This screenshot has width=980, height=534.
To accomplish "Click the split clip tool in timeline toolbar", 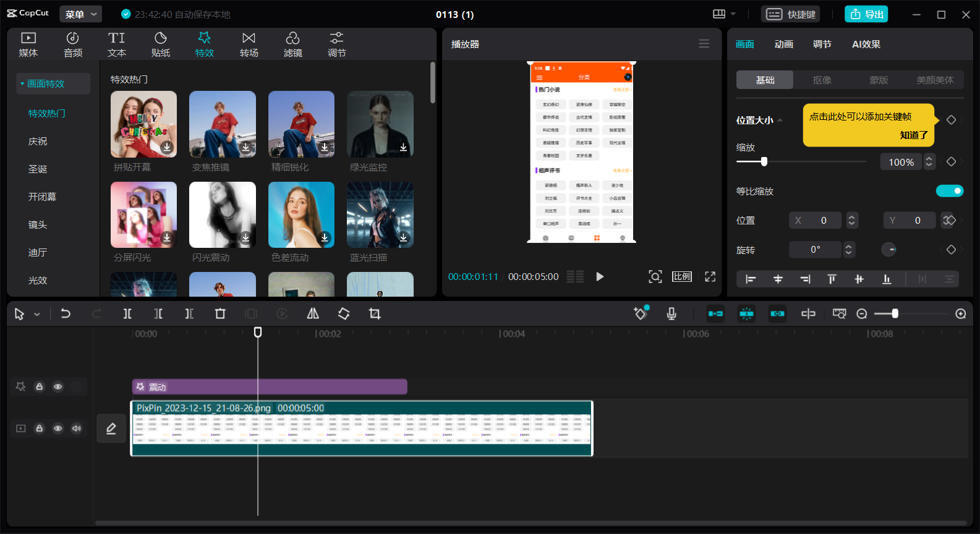I will (127, 314).
